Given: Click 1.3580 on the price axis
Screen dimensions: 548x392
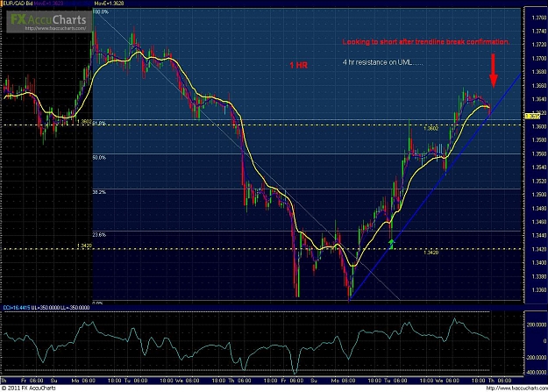Looking at the screenshot, I should 539,140.
